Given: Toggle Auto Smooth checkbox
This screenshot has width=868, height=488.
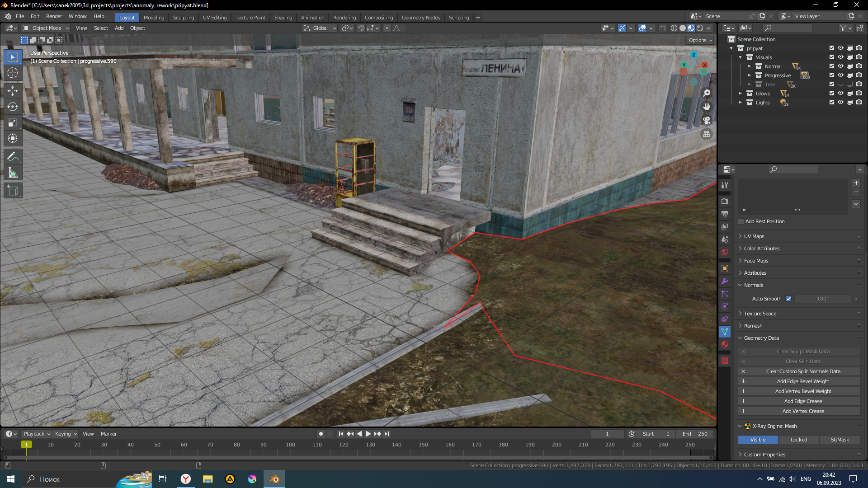Looking at the screenshot, I should pos(788,299).
